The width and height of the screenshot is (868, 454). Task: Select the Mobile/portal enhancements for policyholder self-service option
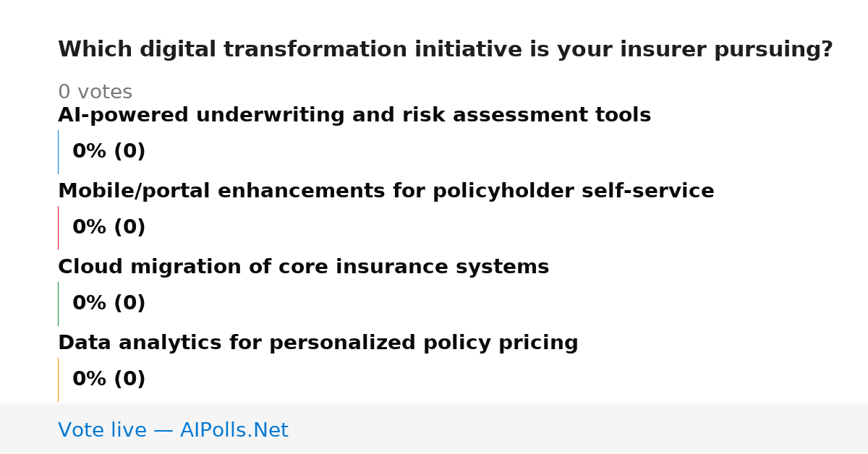[x=386, y=192]
